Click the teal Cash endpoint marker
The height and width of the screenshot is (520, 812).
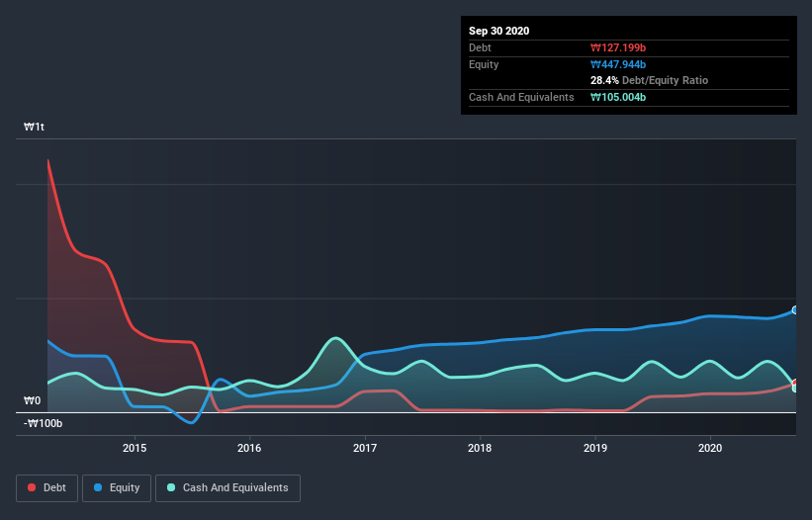pyautogui.click(x=795, y=388)
